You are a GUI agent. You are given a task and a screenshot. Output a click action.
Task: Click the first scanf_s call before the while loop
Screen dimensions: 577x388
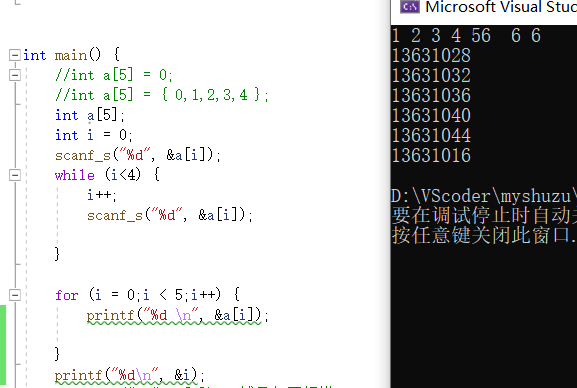coord(138,155)
